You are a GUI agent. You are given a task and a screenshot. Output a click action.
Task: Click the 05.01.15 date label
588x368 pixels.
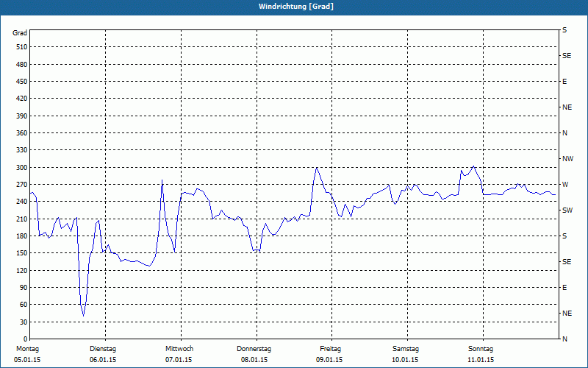click(x=27, y=360)
